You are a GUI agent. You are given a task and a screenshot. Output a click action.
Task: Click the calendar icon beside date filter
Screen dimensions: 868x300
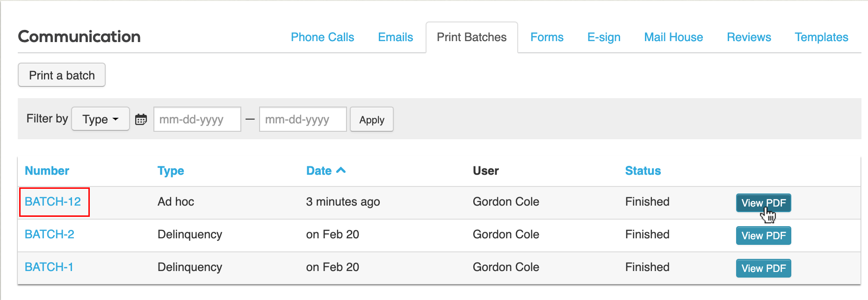pyautogui.click(x=141, y=120)
